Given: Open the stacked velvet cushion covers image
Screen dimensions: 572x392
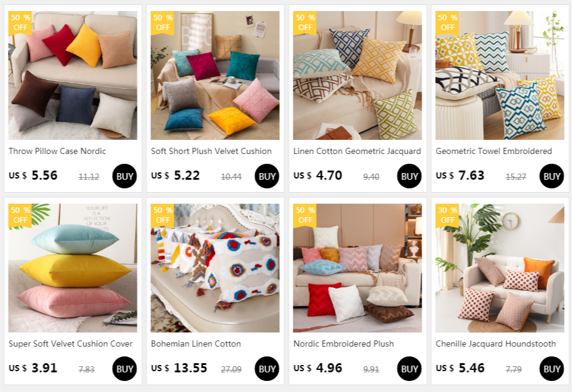Looking at the screenshot, I should coord(72,268).
